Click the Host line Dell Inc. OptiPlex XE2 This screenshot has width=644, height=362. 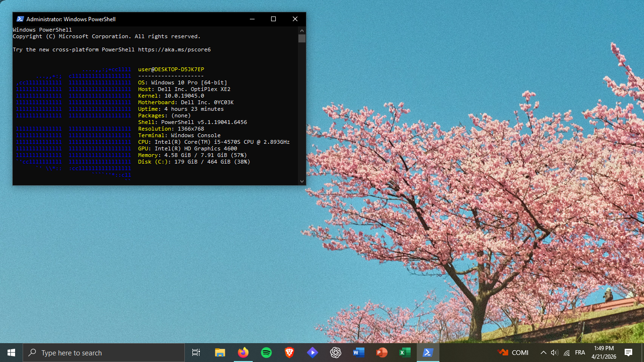(x=184, y=89)
